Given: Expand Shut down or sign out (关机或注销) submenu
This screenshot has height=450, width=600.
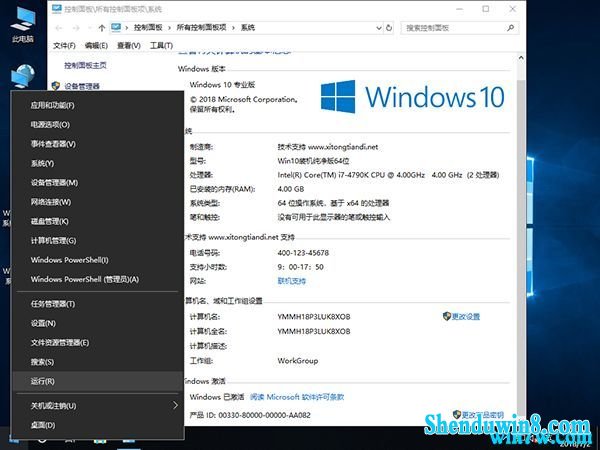Looking at the screenshot, I should pyautogui.click(x=98, y=406).
